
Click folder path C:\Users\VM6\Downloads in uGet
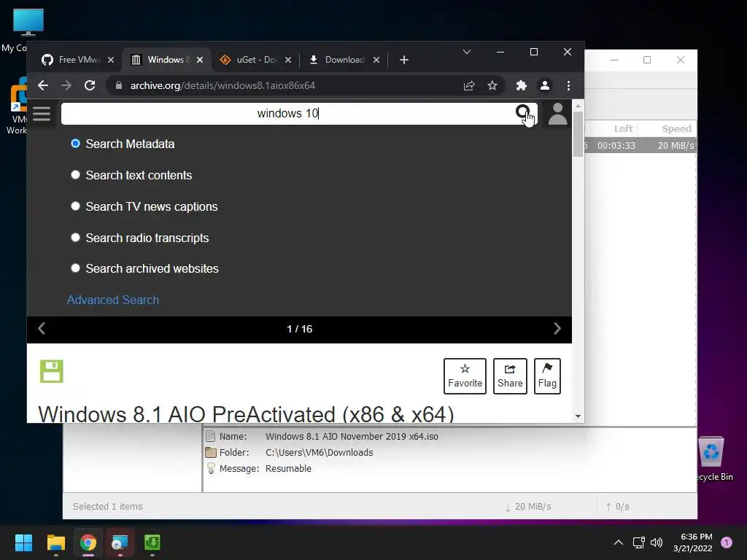[x=320, y=452]
